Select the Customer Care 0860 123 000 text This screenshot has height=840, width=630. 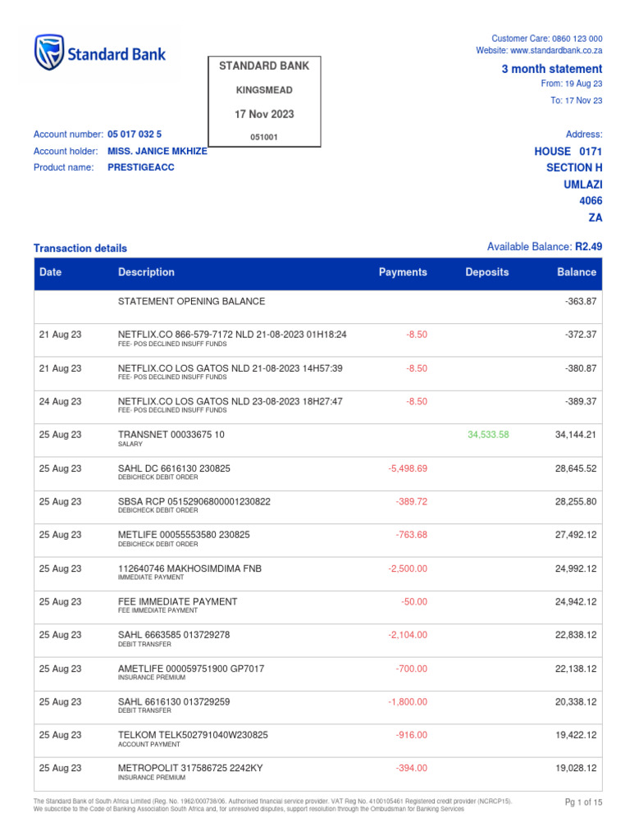547,39
